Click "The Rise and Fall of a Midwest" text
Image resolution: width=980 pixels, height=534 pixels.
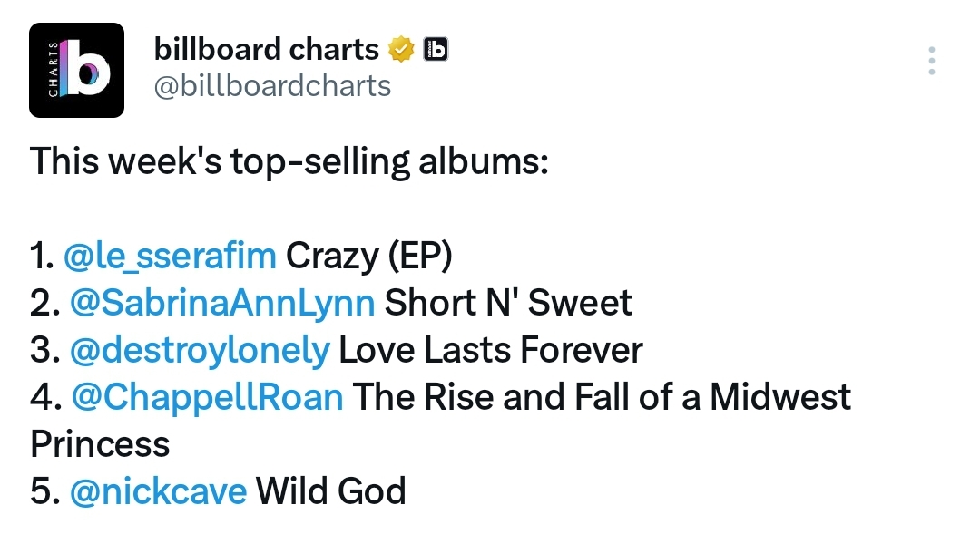[602, 397]
